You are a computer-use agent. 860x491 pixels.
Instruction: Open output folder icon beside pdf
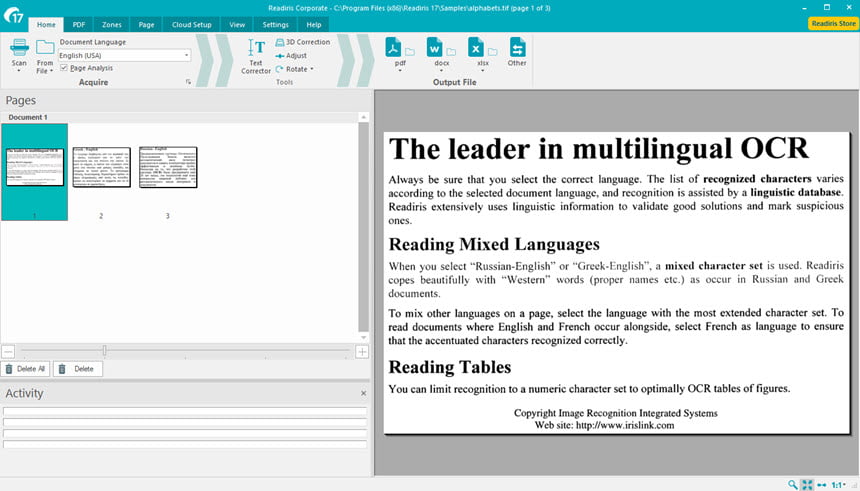[410, 52]
